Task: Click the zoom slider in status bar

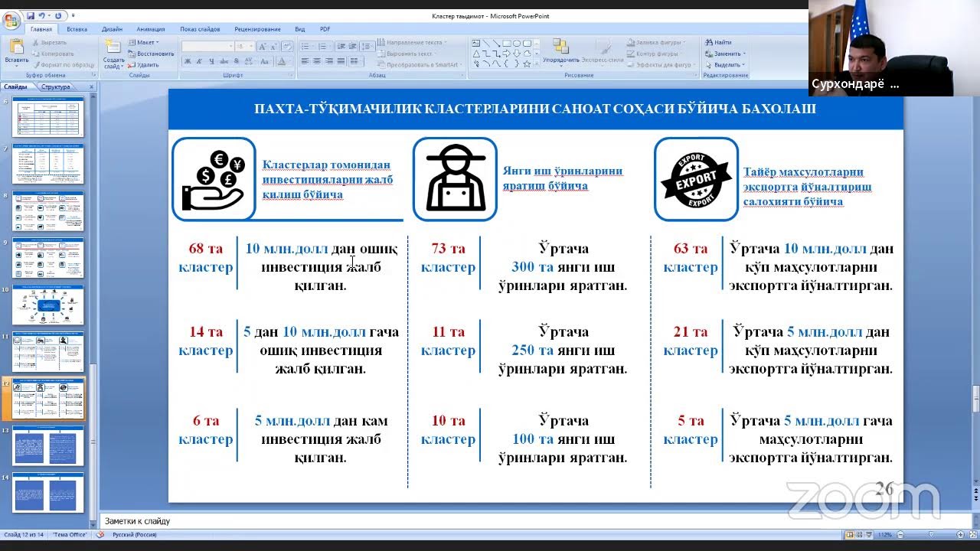Action: [931, 535]
